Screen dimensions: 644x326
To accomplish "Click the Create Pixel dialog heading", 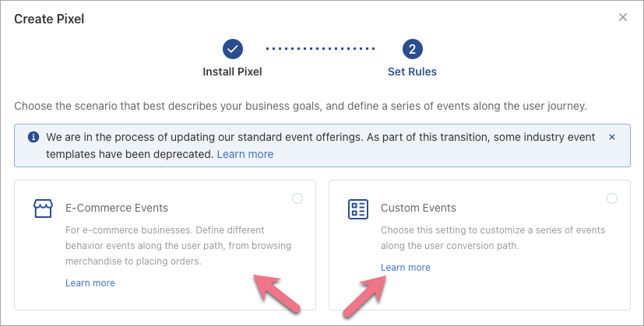I will (x=49, y=19).
